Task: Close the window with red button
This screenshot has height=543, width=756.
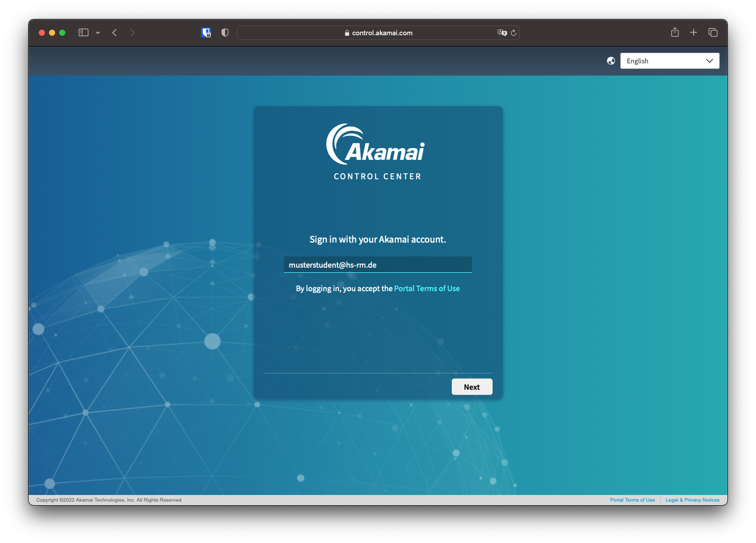Action: 42,33
